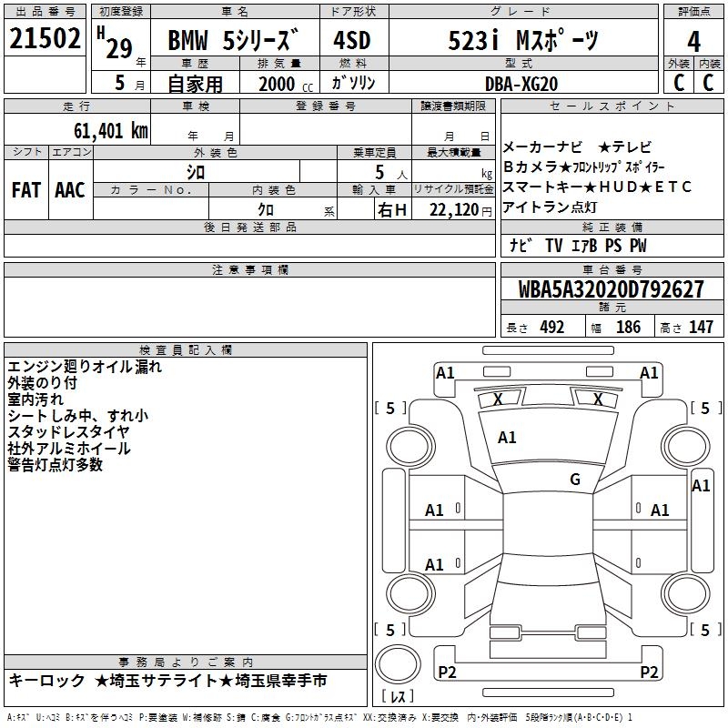Image resolution: width=728 pixels, height=728 pixels.
Task: Select the FAT shift value
Action: tap(25, 190)
